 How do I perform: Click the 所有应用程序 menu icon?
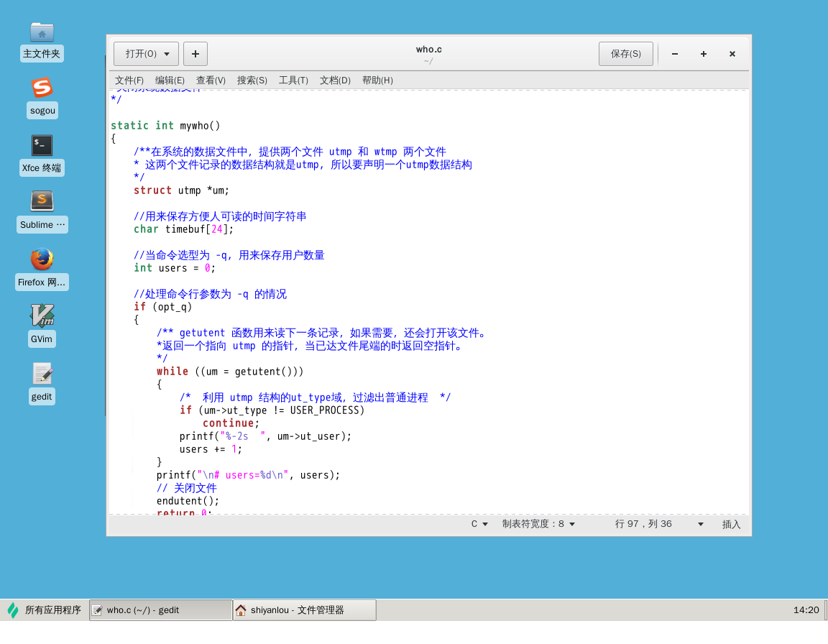pos(43,609)
